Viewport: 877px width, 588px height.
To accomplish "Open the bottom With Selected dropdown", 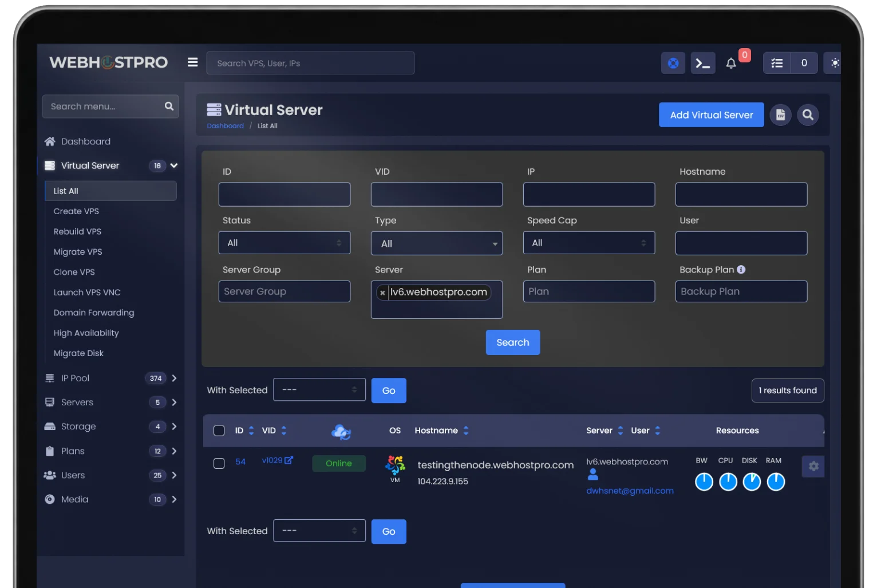I will (319, 530).
